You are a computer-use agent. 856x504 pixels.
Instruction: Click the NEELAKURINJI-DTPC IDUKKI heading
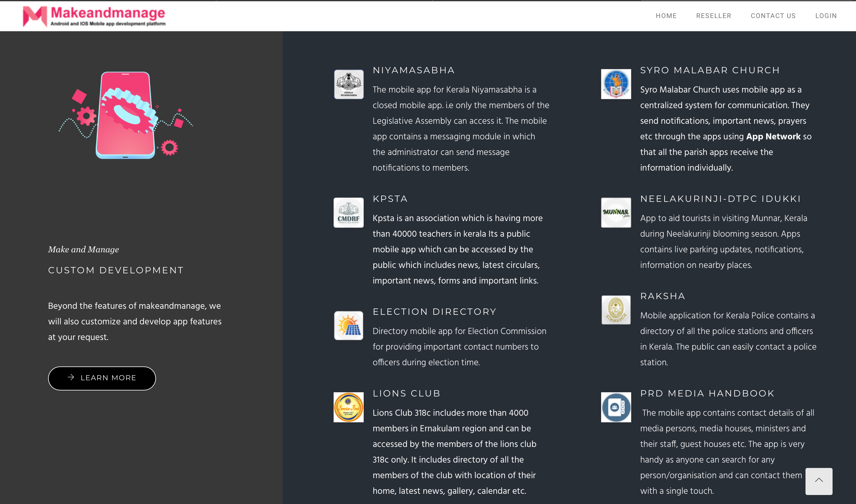coord(720,199)
